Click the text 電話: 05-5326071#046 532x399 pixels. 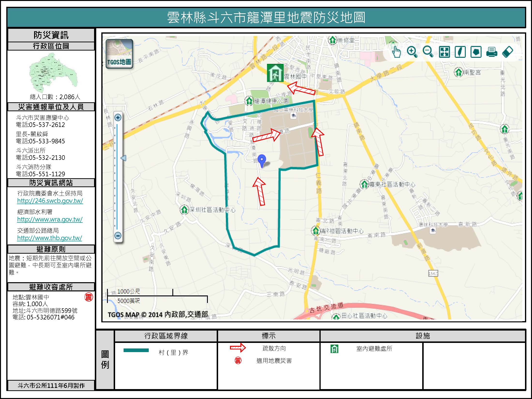tap(44, 317)
